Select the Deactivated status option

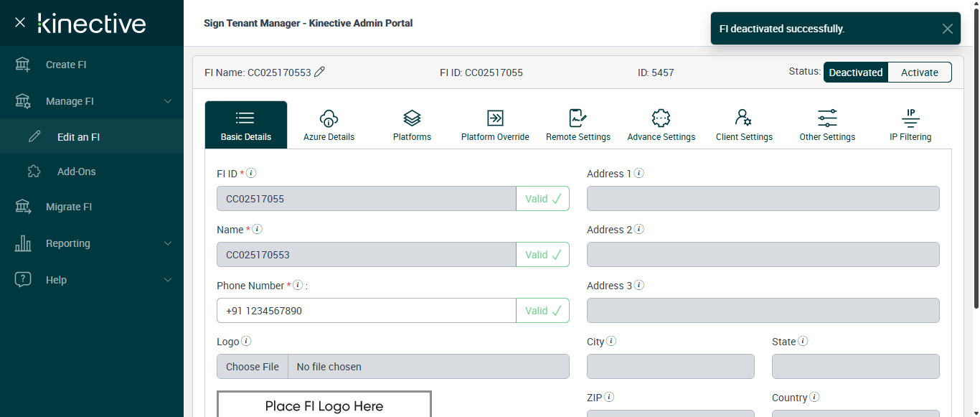pos(856,72)
